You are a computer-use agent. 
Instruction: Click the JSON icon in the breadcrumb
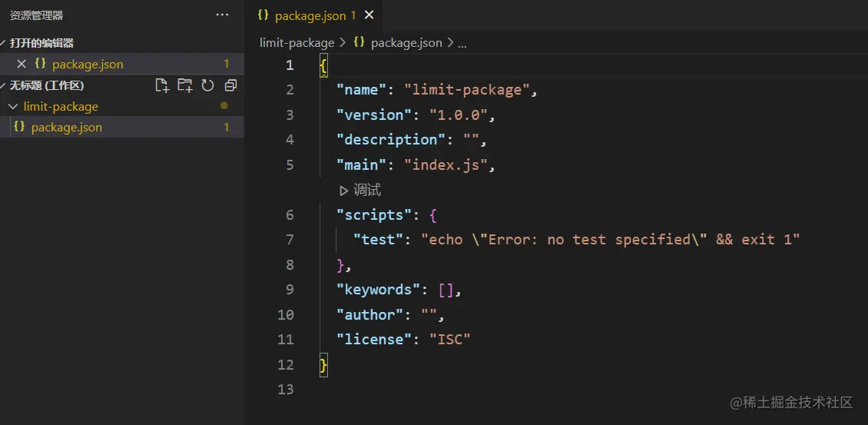click(359, 42)
